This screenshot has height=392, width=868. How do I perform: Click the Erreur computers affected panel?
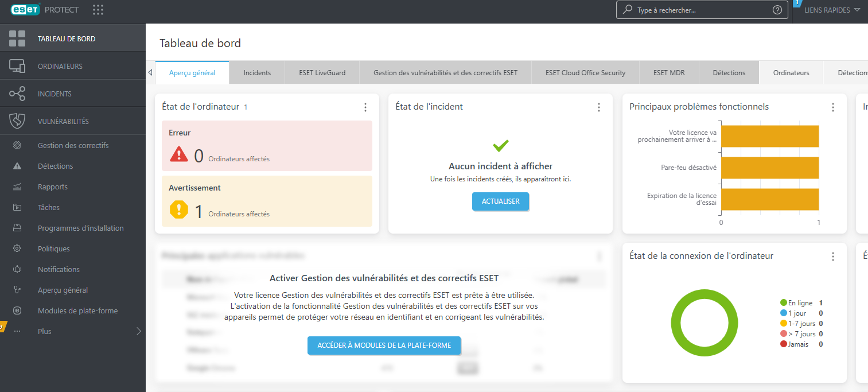click(267, 146)
